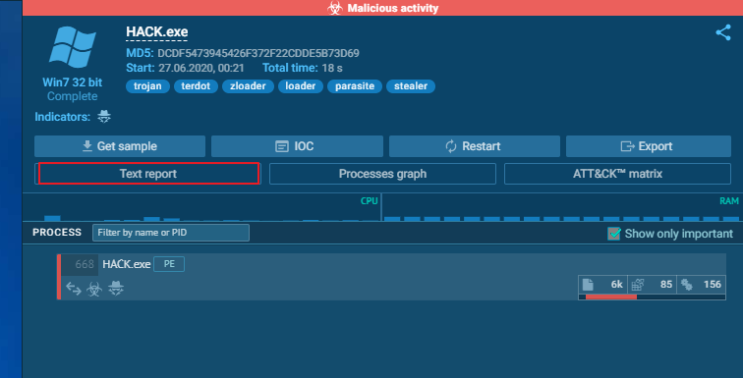
Task: Click spy hat icon under HACK.exe process
Action: (x=116, y=288)
